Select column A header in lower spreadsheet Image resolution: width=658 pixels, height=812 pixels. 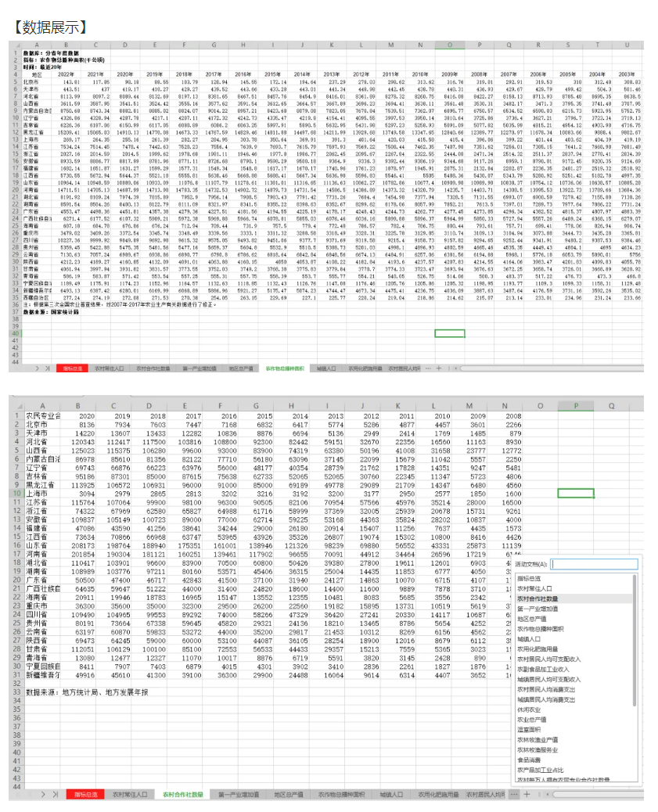42,406
